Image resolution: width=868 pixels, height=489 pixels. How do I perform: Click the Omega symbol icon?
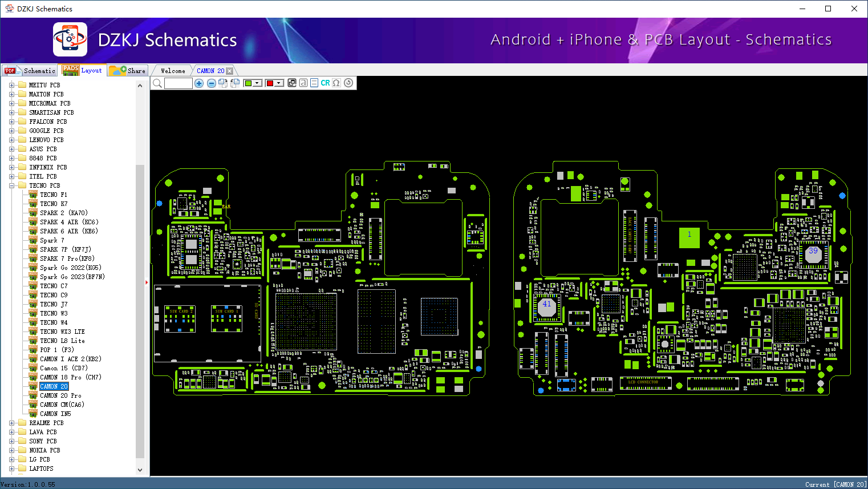[x=336, y=83]
